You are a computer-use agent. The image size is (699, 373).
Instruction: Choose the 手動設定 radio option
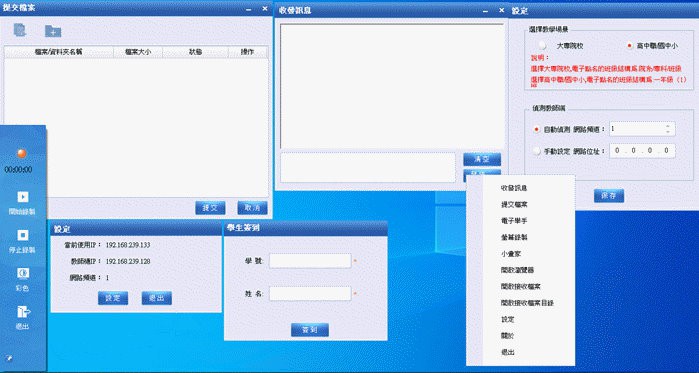pos(537,151)
